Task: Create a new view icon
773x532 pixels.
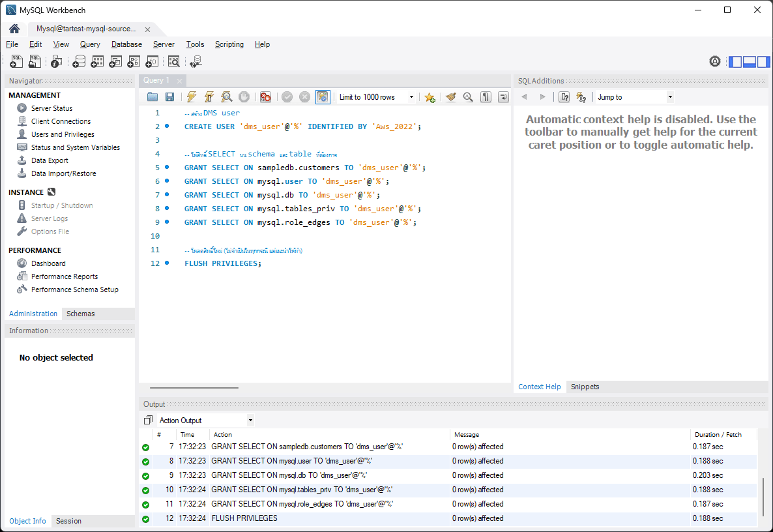Action: click(115, 61)
